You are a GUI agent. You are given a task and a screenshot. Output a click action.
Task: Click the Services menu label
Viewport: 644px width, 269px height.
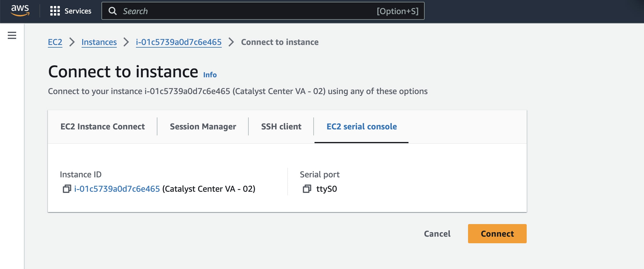point(78,11)
